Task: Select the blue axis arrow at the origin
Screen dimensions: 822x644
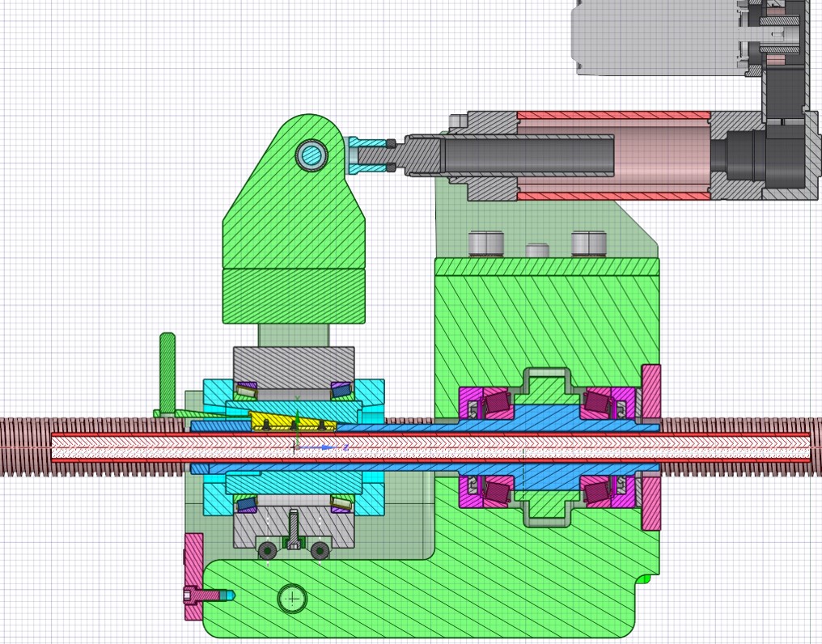Action: click(325, 447)
